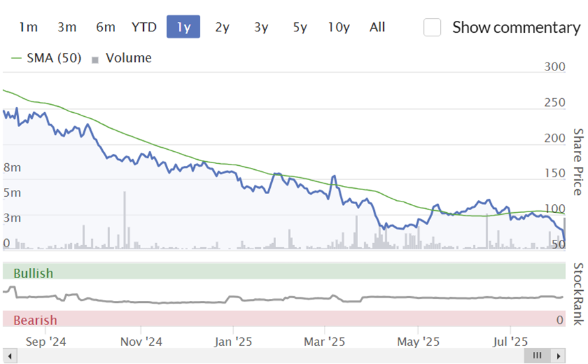Screen dimensions: 588x364
Task: Click the Sep '24 axis label
Action: click(46, 342)
